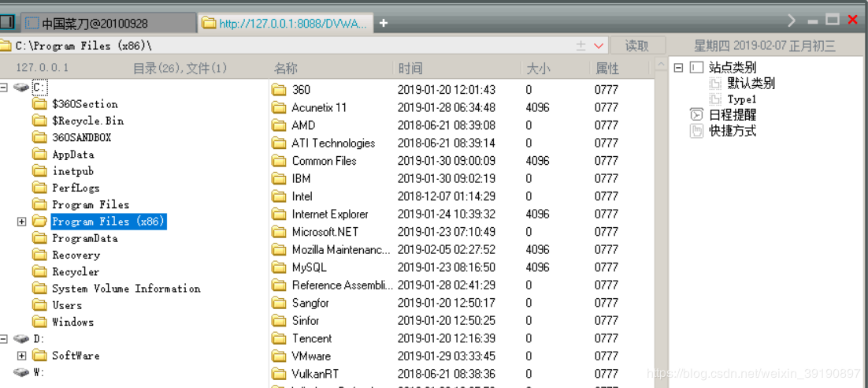
Task: Click the 4096 size of MySQL row
Action: coord(537,267)
